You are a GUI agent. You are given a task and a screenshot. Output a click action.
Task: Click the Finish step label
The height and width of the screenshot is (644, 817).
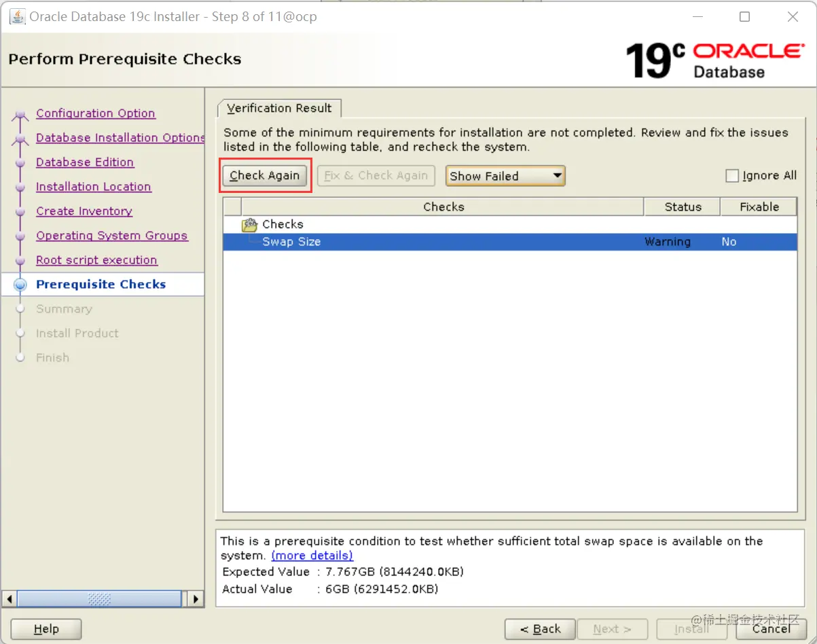[x=52, y=358]
